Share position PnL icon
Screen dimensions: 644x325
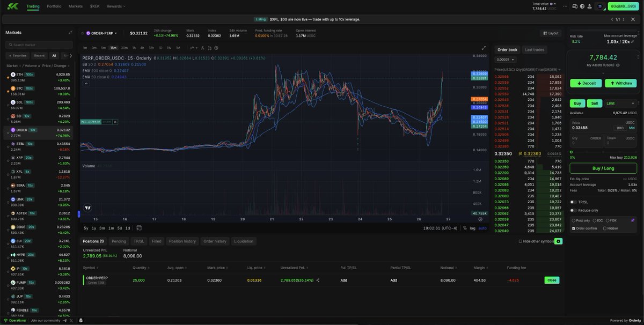click(x=318, y=280)
